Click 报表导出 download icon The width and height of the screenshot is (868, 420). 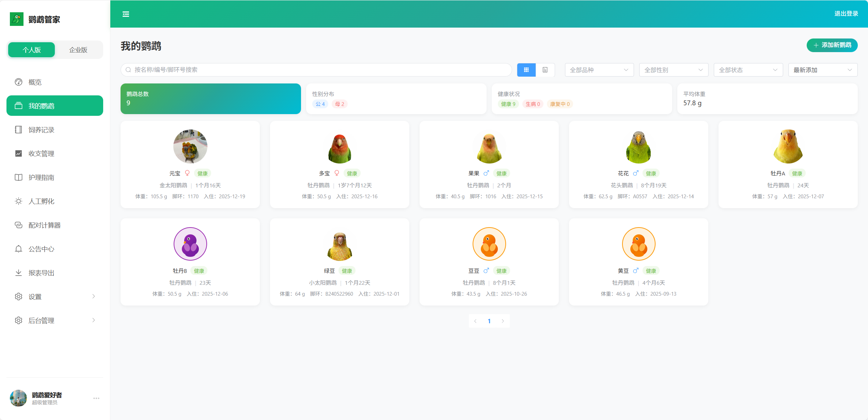tap(19, 273)
